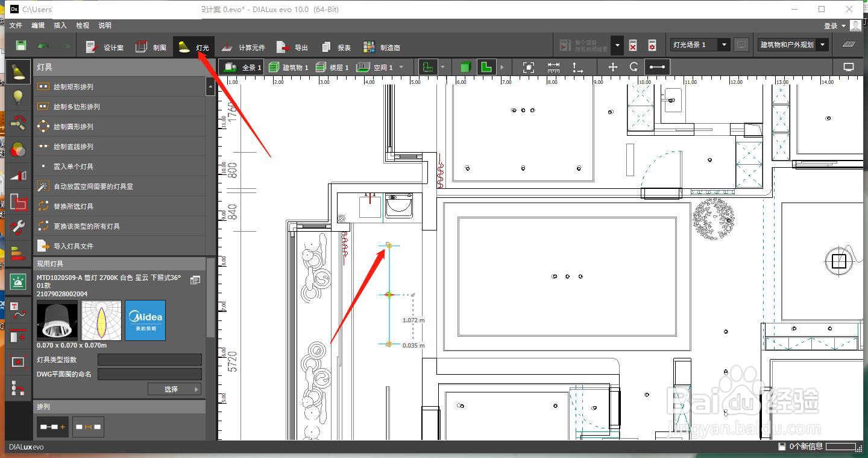
Task: Expand the calculation start options arrow
Action: 617,45
